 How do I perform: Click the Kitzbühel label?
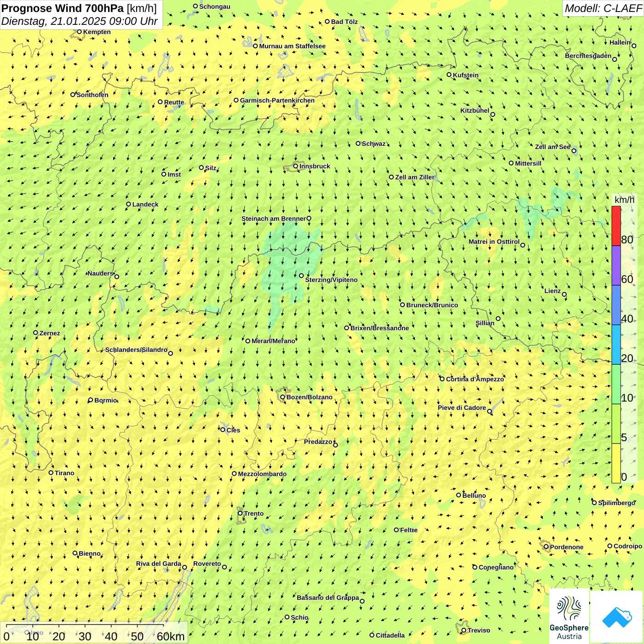point(475,110)
